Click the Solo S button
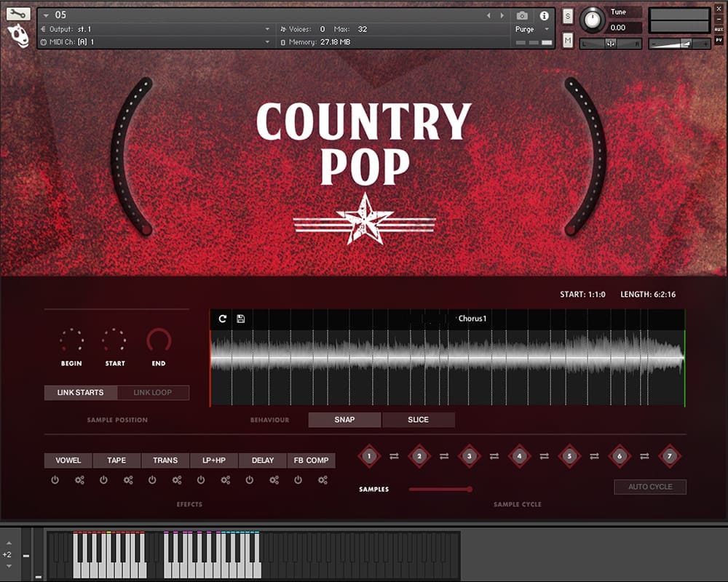Image resolution: width=728 pixels, height=582 pixels. click(x=568, y=16)
